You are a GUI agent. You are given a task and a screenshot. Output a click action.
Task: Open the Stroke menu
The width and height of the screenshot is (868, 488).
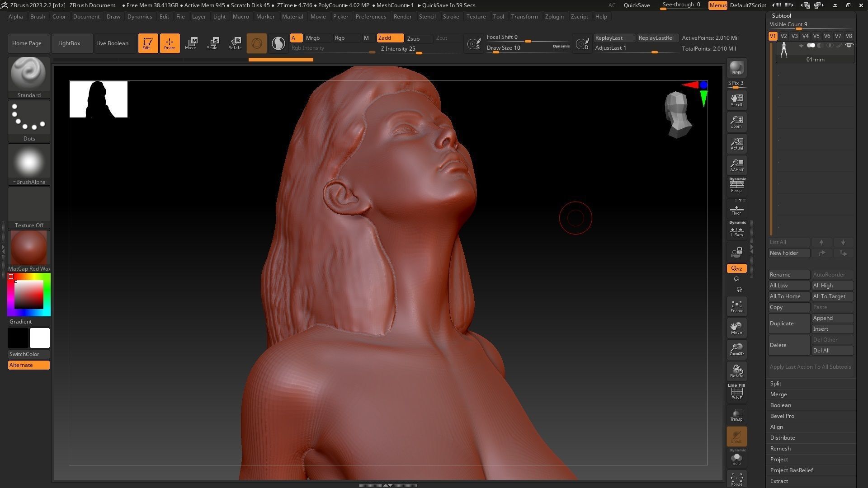point(451,17)
